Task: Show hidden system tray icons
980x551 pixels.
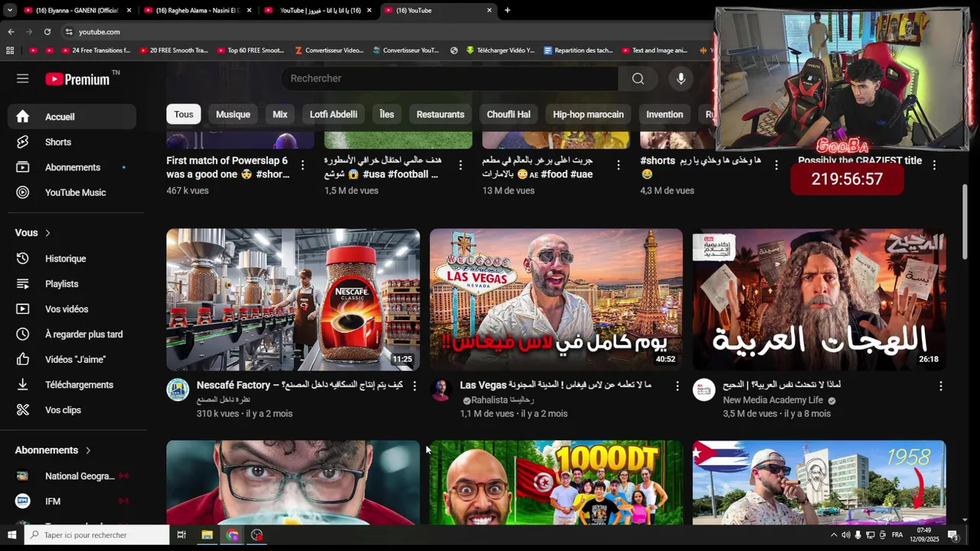Action: pyautogui.click(x=834, y=535)
